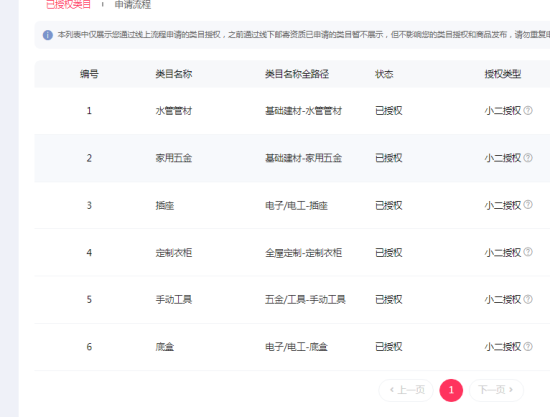Click the 电子/电工-插座 path cell
This screenshot has height=417, width=550.
[x=296, y=206]
